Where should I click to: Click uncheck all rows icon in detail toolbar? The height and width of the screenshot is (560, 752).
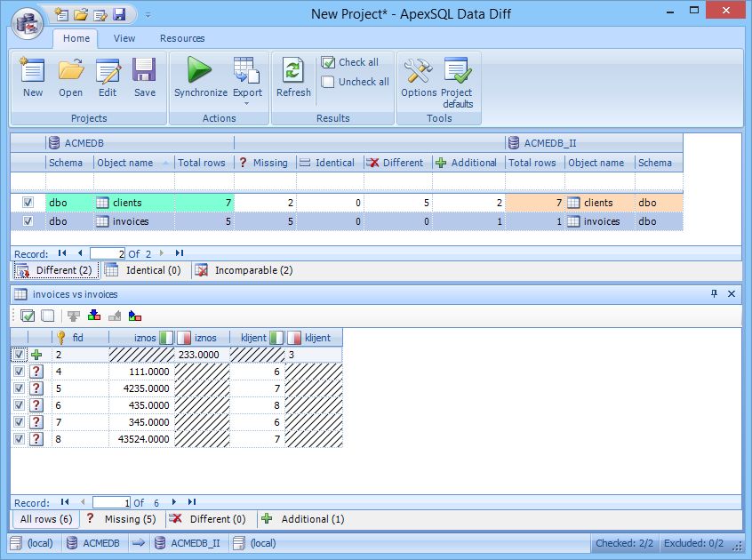pyautogui.click(x=47, y=316)
